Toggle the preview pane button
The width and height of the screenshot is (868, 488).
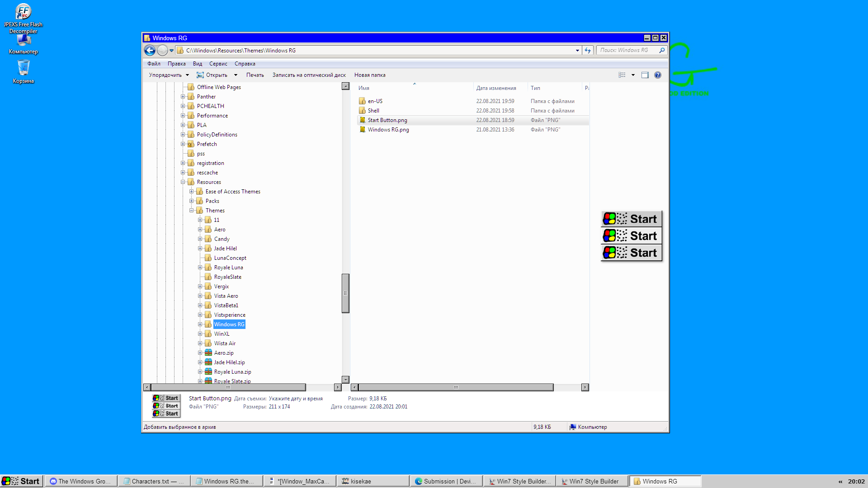tap(645, 75)
